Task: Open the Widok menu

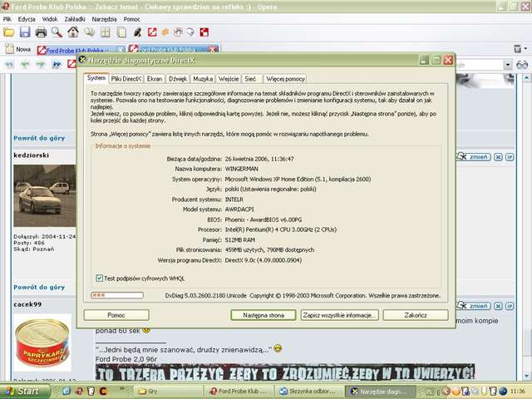Action: pyautogui.click(x=50, y=19)
